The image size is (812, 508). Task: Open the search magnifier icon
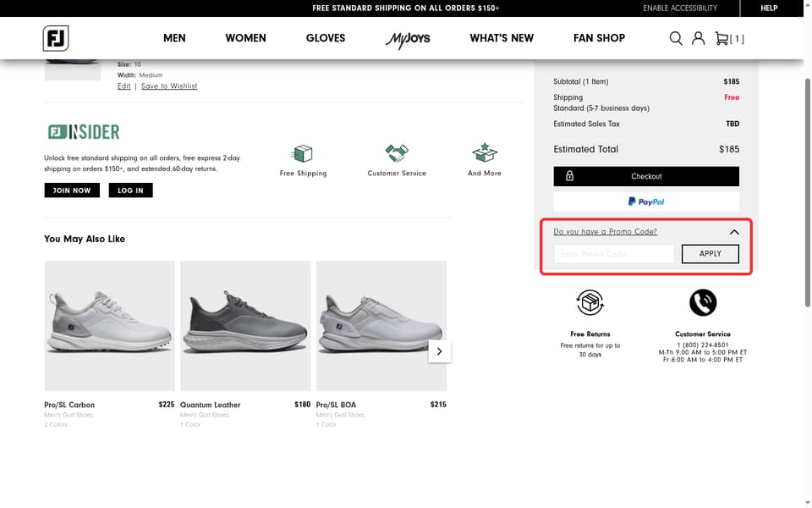point(675,38)
